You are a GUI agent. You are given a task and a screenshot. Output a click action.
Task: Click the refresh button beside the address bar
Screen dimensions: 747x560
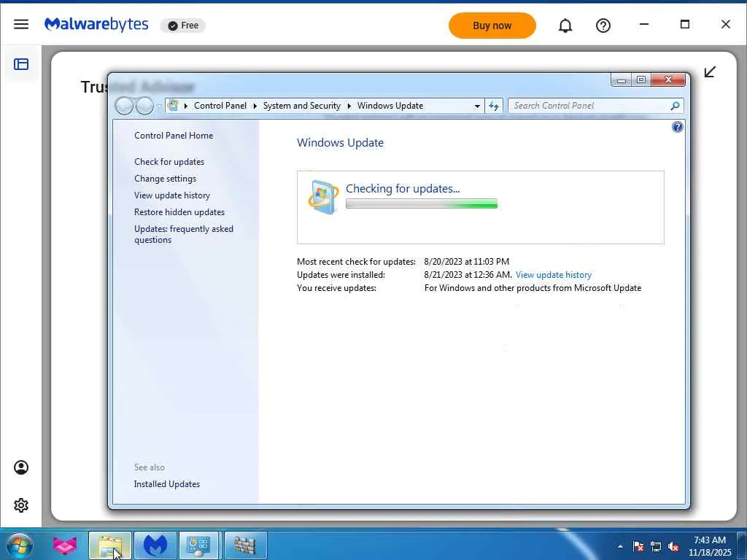click(x=494, y=106)
